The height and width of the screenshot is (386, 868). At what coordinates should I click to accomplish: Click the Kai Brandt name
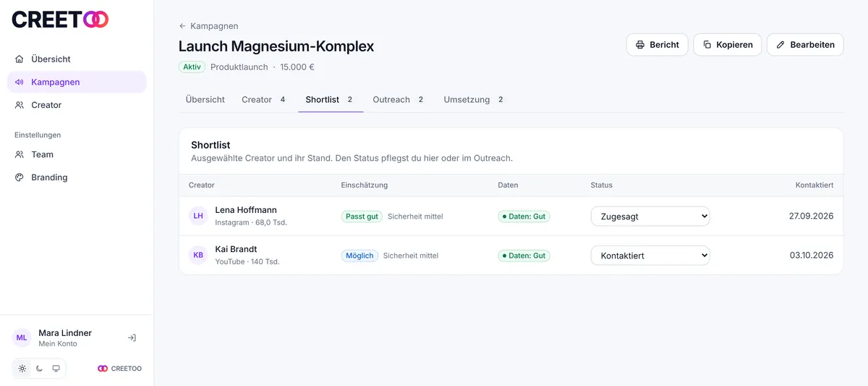pos(236,249)
